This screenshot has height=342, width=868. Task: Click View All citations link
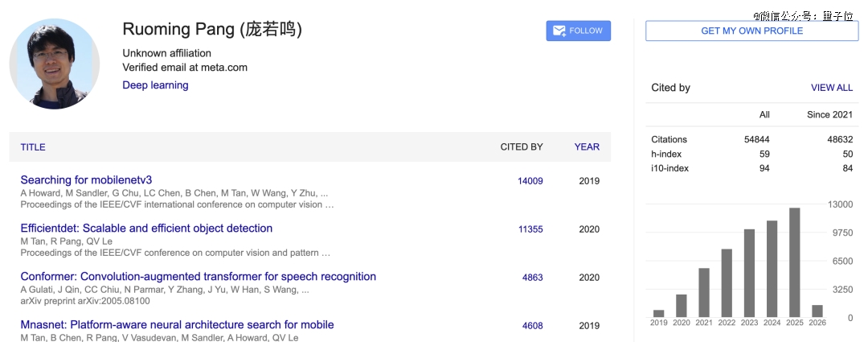click(831, 88)
